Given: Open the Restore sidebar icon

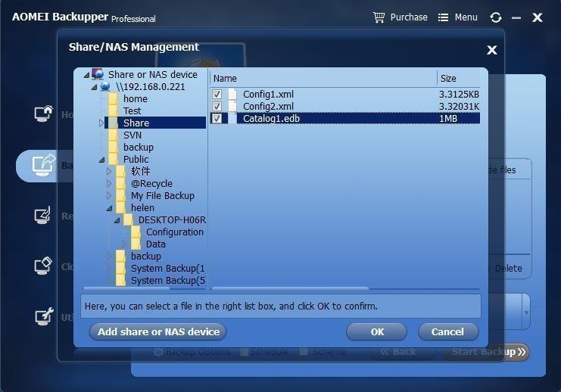Looking at the screenshot, I should point(42,216).
